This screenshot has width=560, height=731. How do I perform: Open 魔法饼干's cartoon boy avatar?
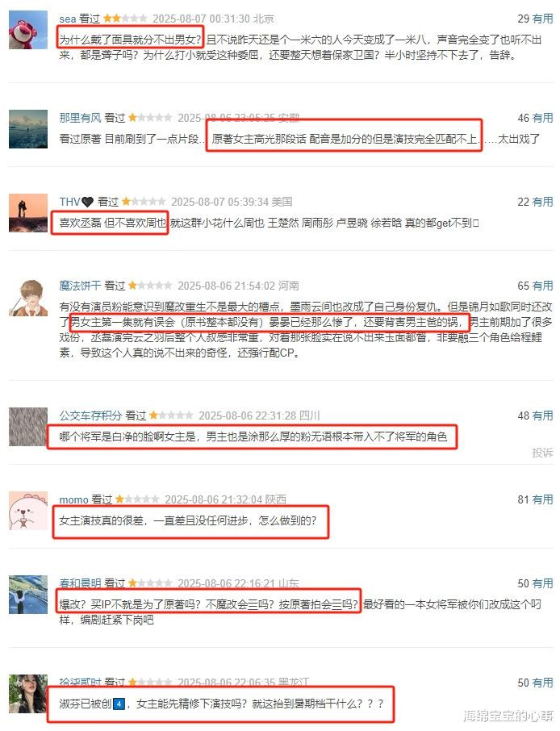tap(28, 297)
